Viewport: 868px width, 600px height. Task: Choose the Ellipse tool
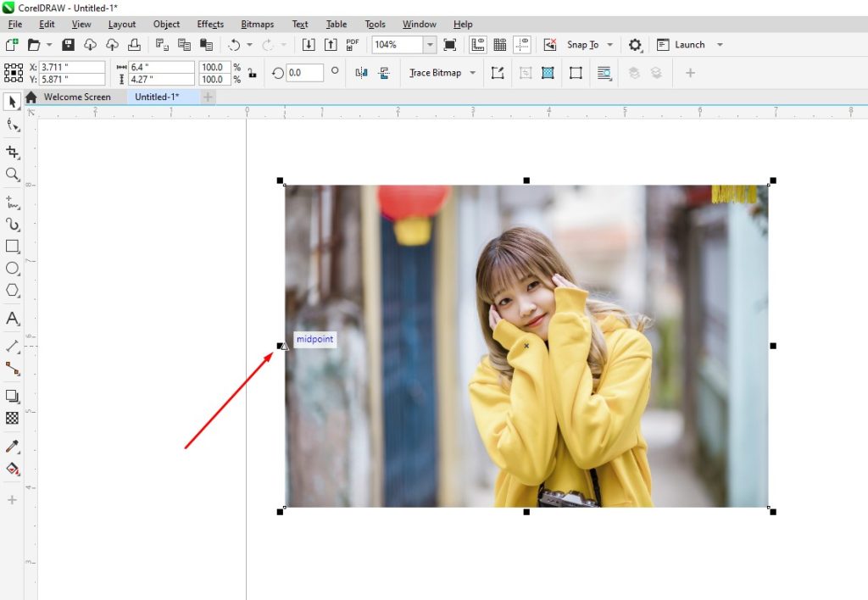12,268
